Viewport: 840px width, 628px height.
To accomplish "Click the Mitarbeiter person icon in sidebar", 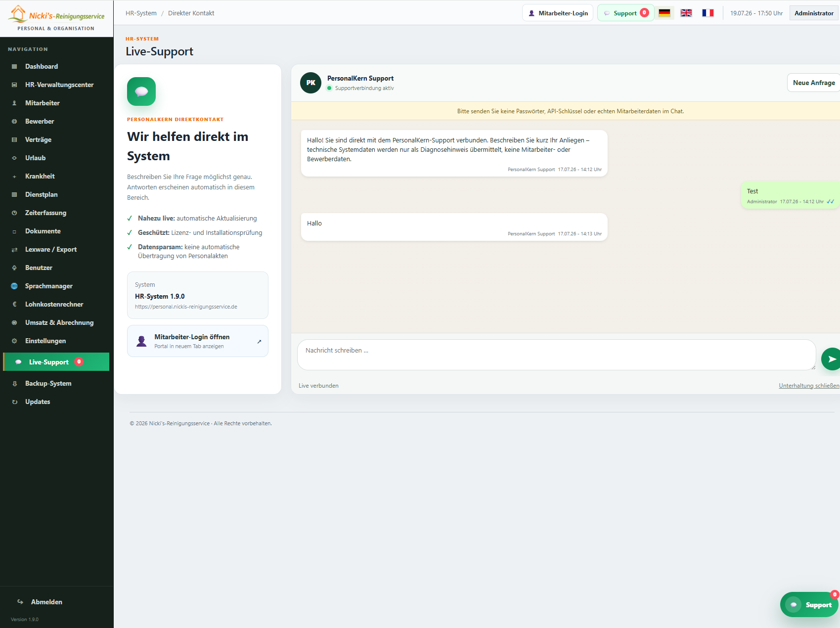I will click(14, 103).
